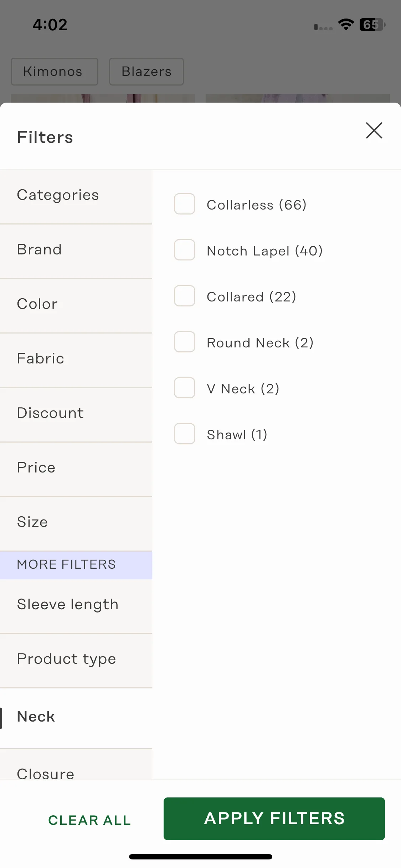Check the Collarless (66) checkbox
Screen dimensions: 401x868
click(x=184, y=204)
